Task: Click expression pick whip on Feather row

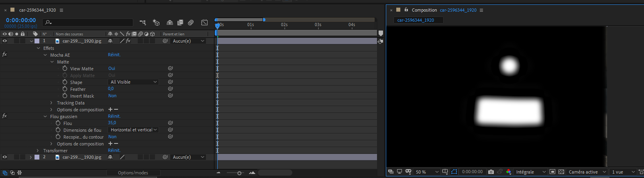Action: click(170, 89)
